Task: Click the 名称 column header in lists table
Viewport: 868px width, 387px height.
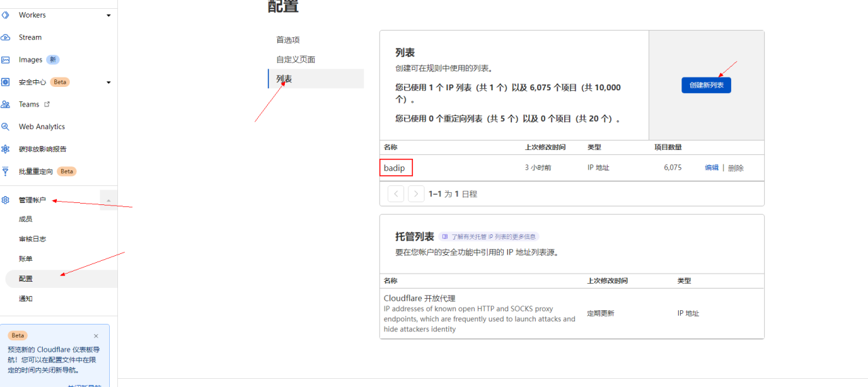Action: click(391, 147)
